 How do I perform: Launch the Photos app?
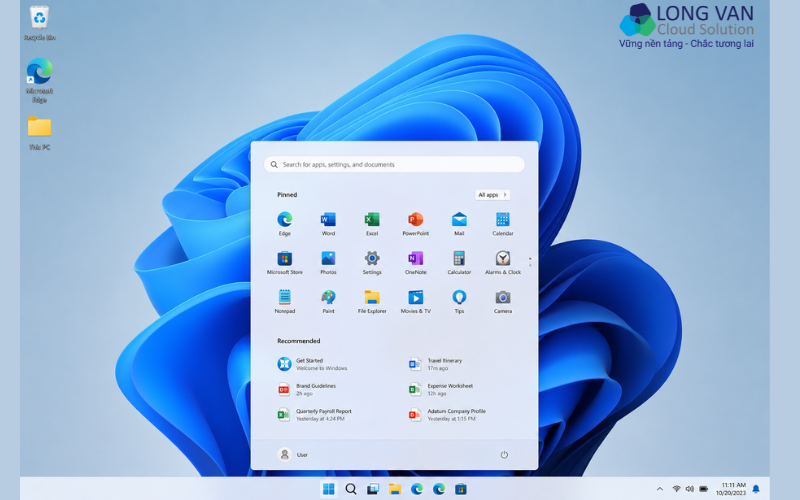pos(328,263)
